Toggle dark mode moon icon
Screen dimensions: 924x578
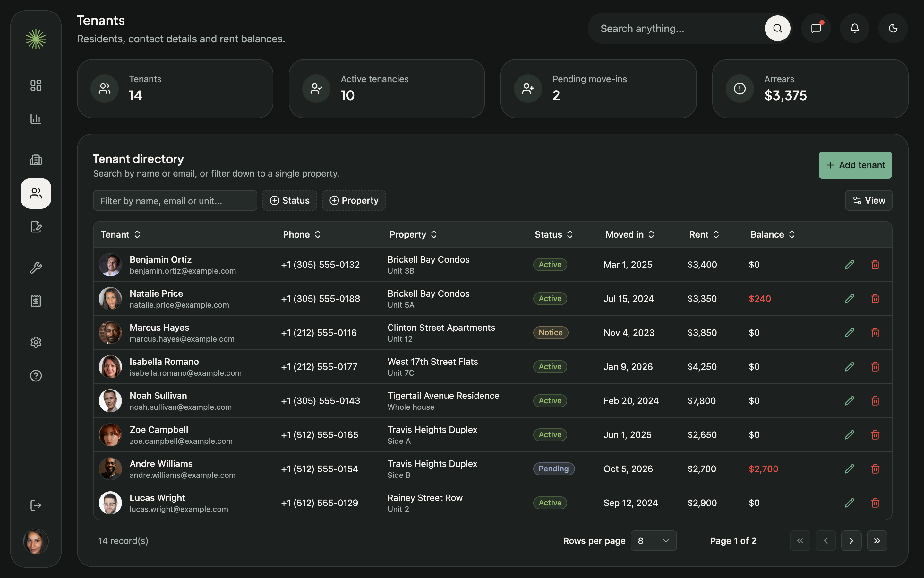893,28
